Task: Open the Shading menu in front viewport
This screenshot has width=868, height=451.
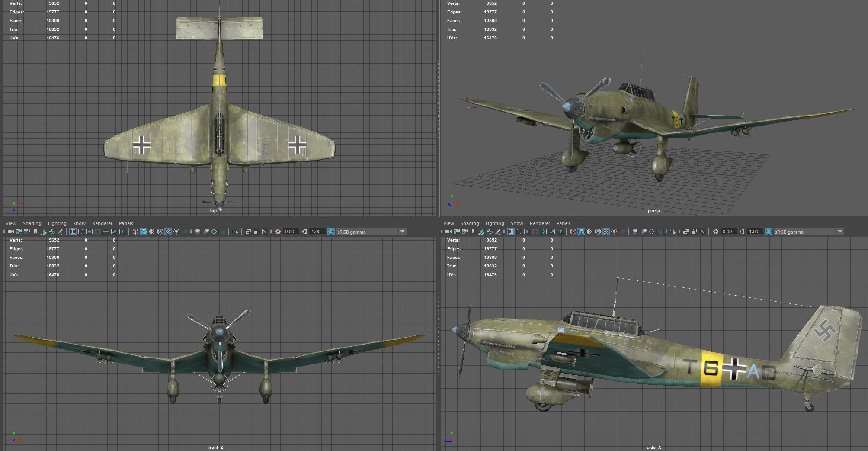Action: (32, 223)
